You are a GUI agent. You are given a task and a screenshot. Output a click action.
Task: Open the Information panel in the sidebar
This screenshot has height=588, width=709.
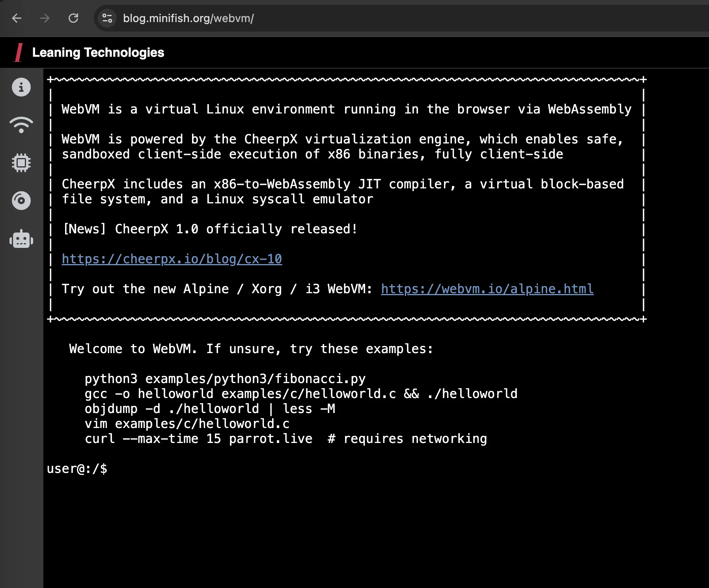(x=21, y=87)
